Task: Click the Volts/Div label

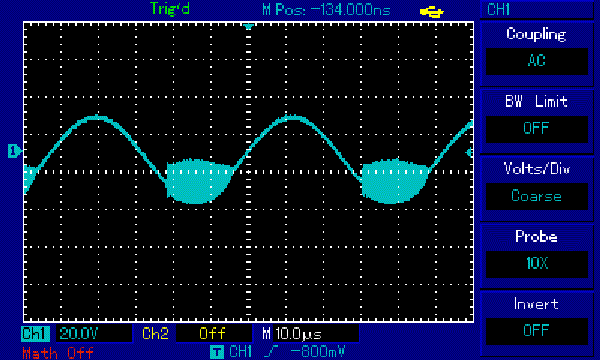Action: (536, 168)
